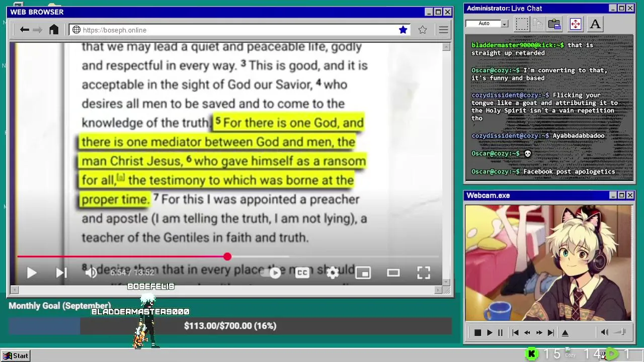This screenshot has width=644, height=362.
Task: Click the highlighted verse 5 text
Action: [x=222, y=161]
